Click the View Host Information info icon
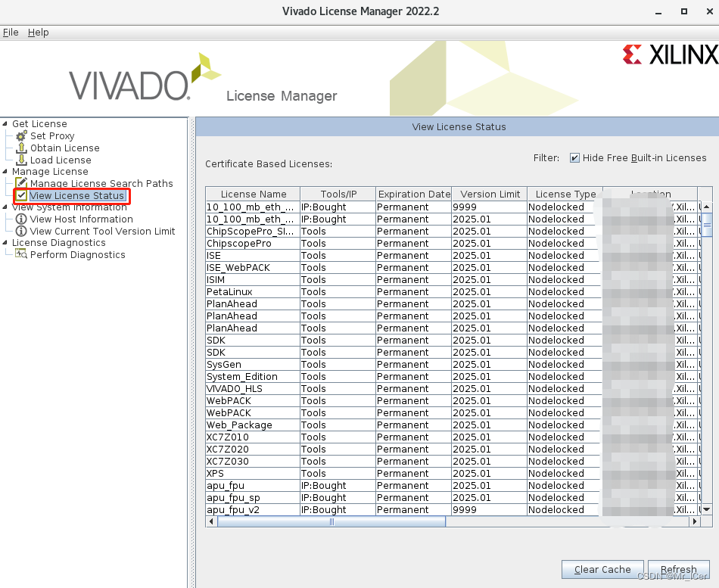The image size is (719, 588). click(21, 219)
